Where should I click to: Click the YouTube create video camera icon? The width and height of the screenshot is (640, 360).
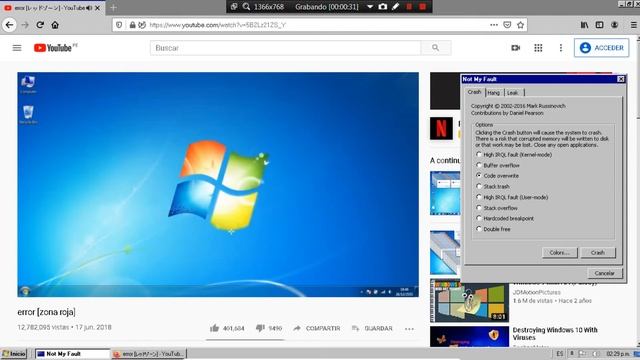516,48
